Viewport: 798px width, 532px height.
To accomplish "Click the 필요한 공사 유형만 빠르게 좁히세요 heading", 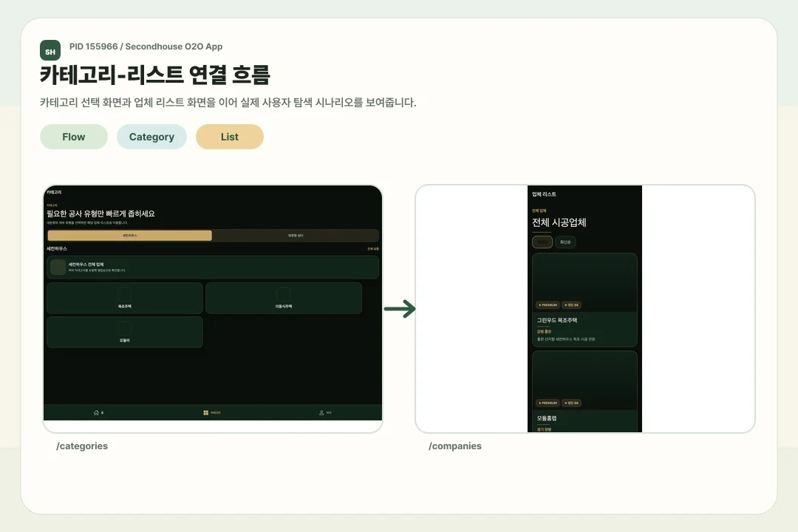I will click(100, 214).
